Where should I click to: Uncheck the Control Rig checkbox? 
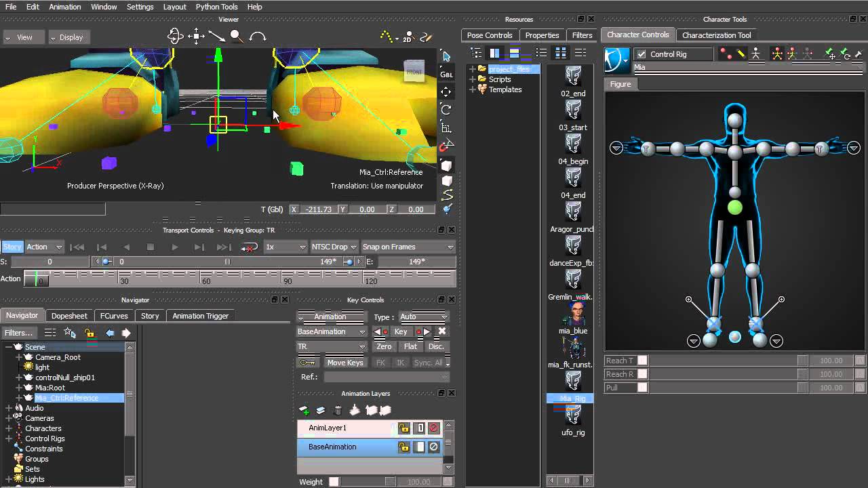(x=641, y=54)
